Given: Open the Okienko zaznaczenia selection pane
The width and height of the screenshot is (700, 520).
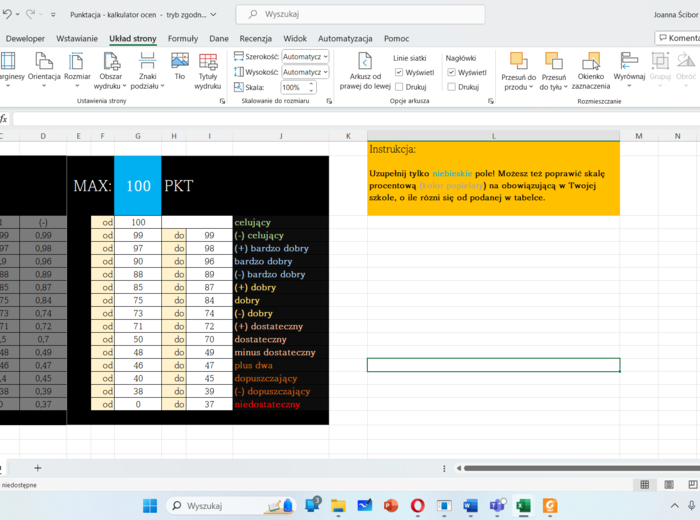Looking at the screenshot, I should point(591,68).
